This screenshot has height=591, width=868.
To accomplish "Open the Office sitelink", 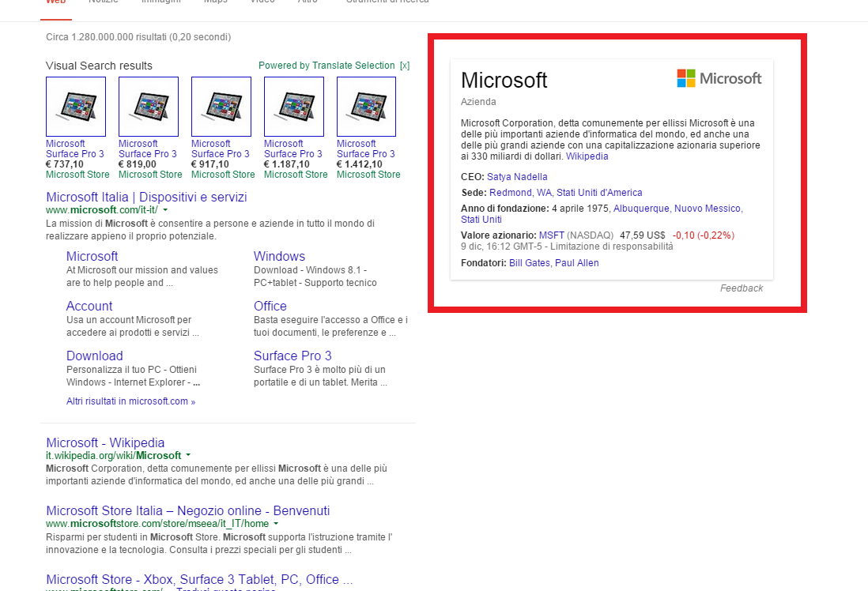I will pyautogui.click(x=270, y=306).
